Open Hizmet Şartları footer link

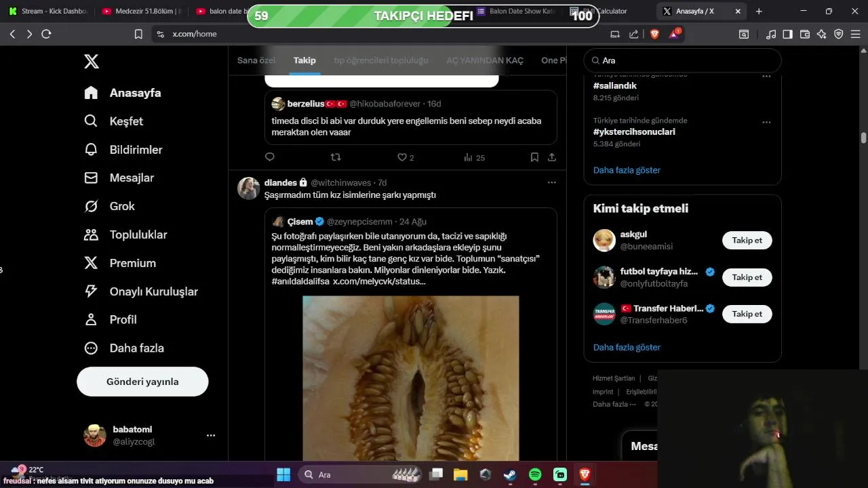click(614, 378)
